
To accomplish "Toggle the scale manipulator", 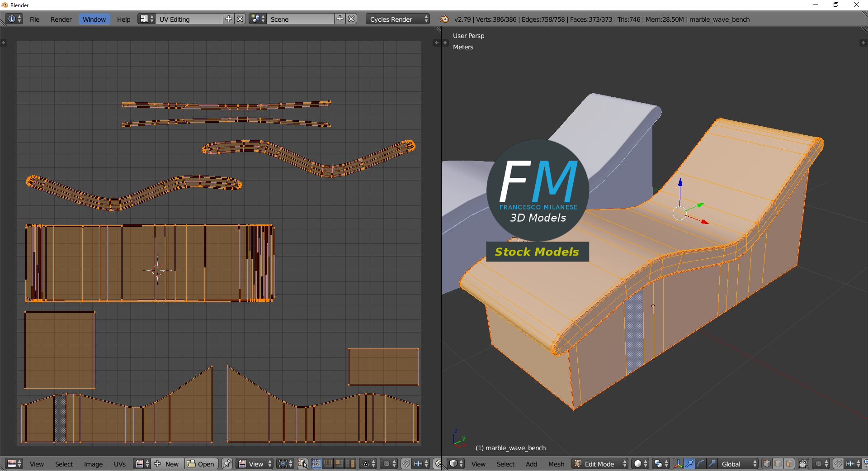I will click(712, 464).
